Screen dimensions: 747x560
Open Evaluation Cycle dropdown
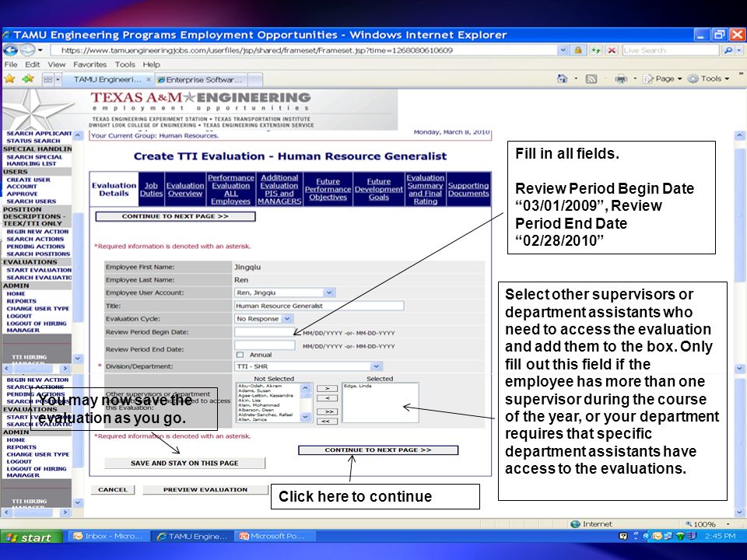tap(288, 319)
